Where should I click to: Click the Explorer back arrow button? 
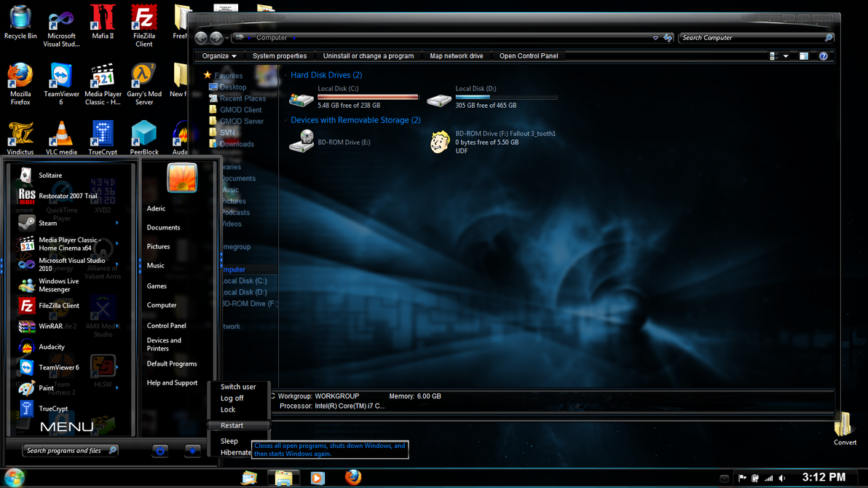click(201, 38)
